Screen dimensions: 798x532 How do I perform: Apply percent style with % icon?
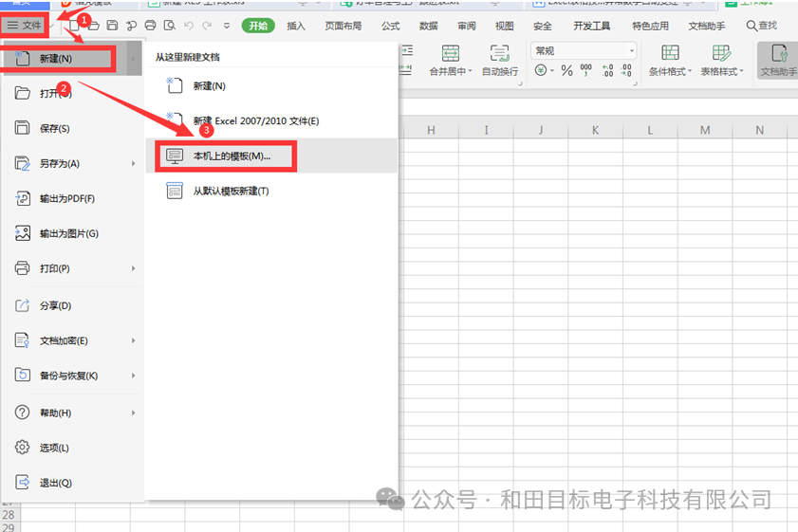point(566,70)
